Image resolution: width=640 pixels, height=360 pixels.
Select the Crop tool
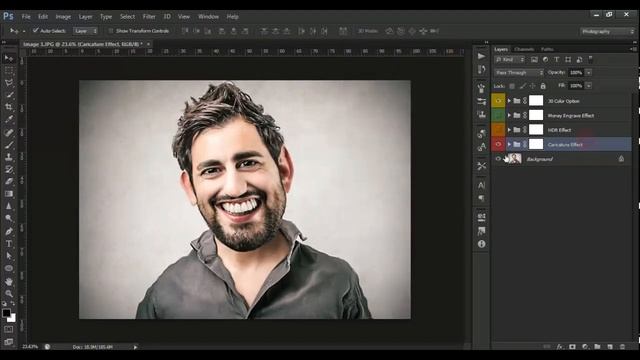(x=9, y=107)
